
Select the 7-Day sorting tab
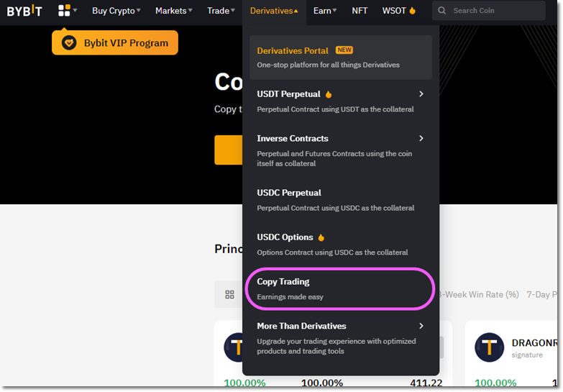click(542, 295)
